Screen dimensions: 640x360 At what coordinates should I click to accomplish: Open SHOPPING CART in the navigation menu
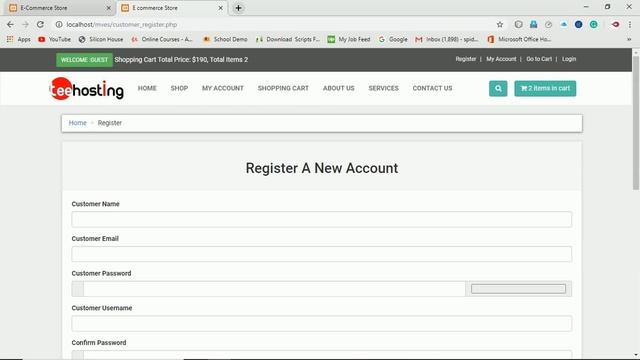point(283,88)
